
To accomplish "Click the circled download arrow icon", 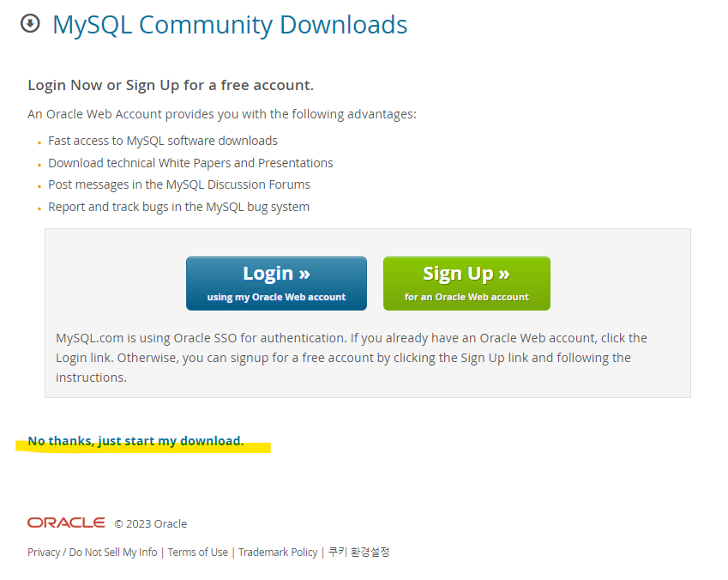I will [30, 23].
